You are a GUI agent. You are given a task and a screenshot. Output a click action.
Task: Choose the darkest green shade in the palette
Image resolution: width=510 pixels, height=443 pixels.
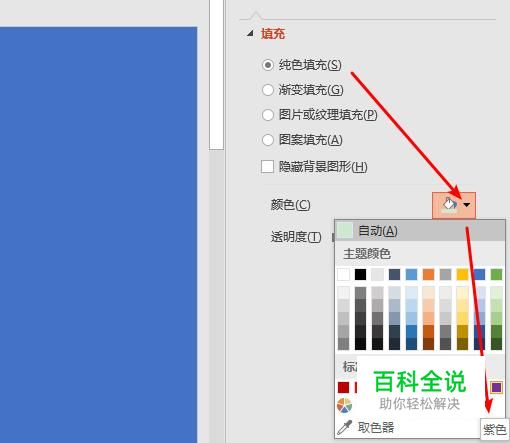[x=496, y=344]
